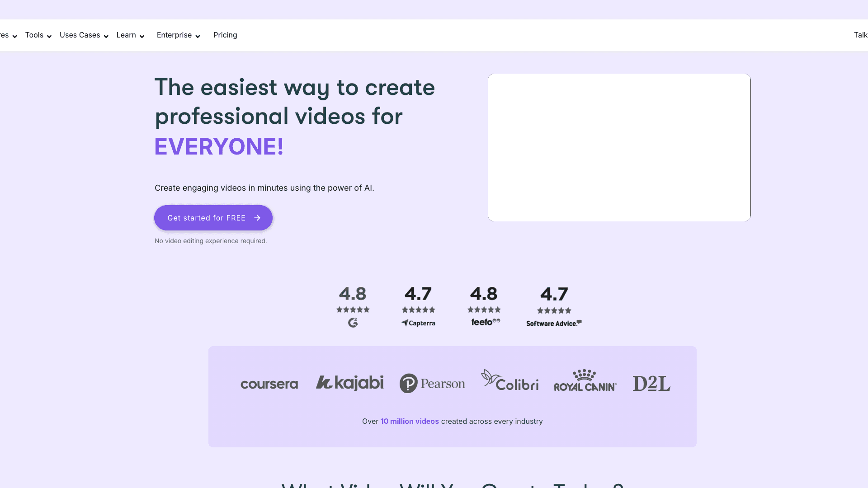
Task: Open the Pricing page
Action: pyautogui.click(x=225, y=35)
